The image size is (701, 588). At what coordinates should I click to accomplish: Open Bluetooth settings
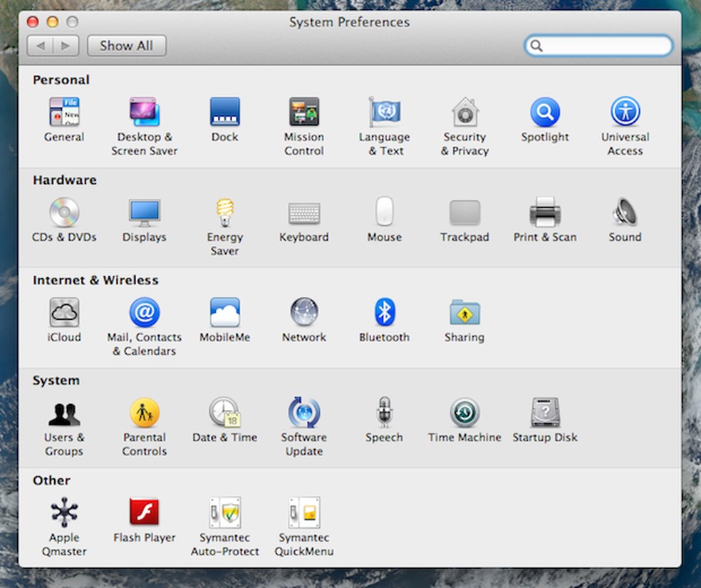point(384,312)
